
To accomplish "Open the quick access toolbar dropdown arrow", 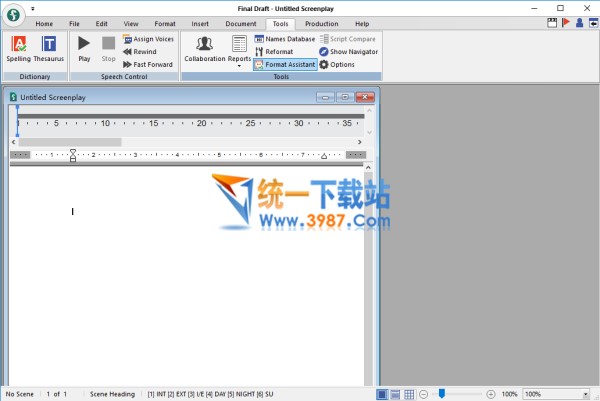I will point(33,8).
